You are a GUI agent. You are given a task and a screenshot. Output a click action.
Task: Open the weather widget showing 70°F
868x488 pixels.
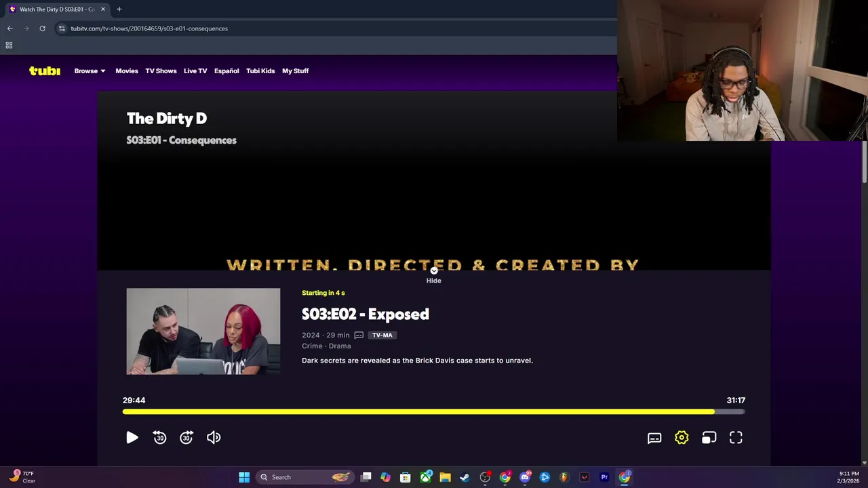click(22, 477)
